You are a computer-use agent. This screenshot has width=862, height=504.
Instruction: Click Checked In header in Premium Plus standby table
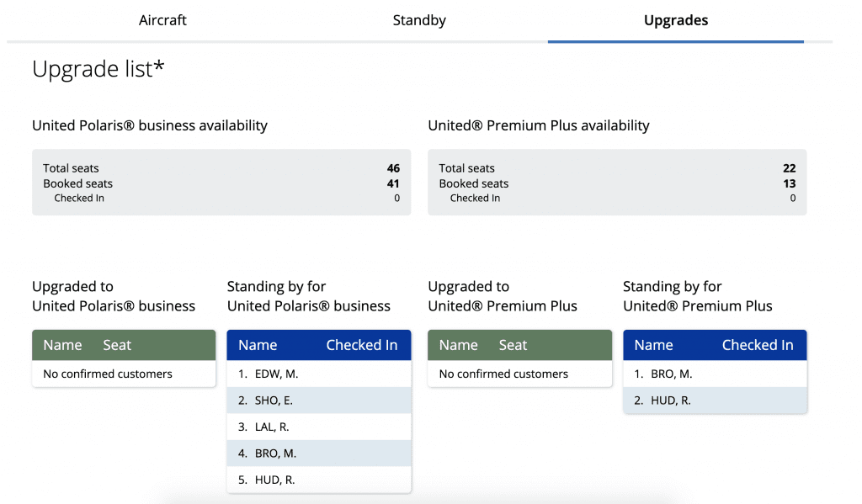click(x=758, y=345)
